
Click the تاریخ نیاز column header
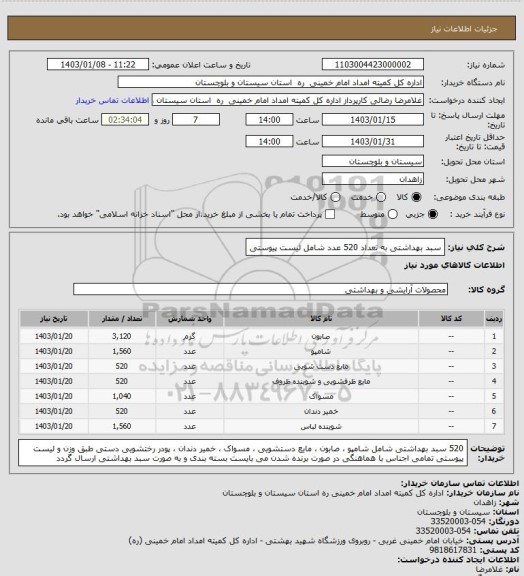click(x=54, y=318)
